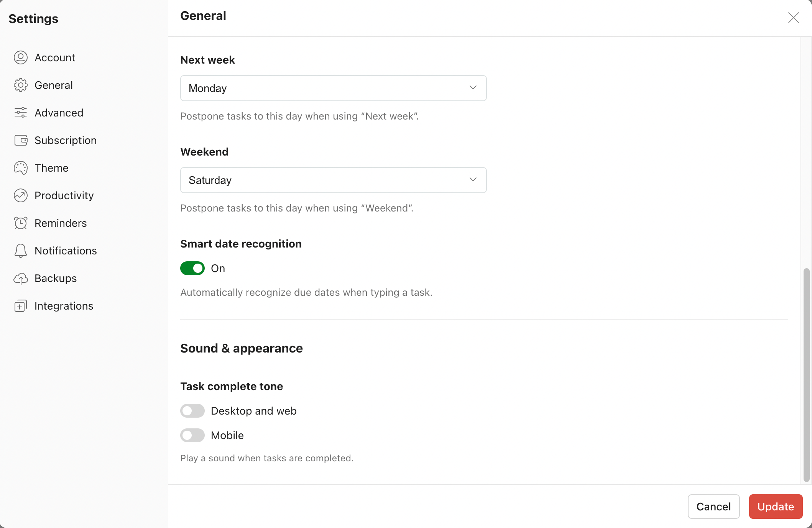Click the Cancel button to discard

point(714,506)
